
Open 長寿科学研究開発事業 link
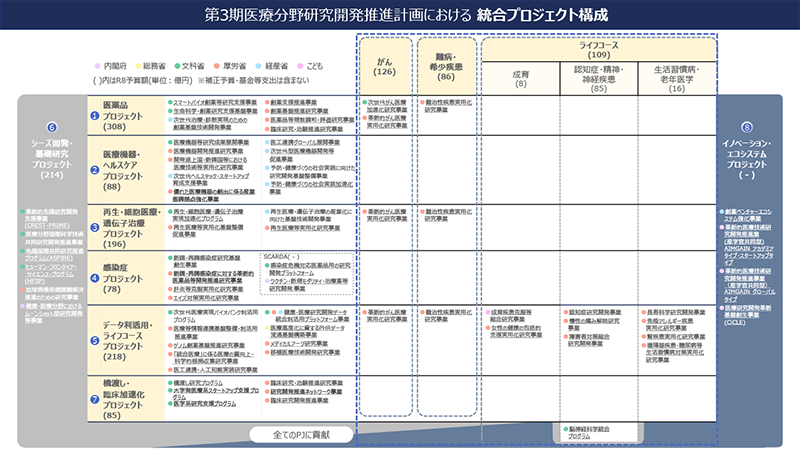pyautogui.click(x=676, y=312)
